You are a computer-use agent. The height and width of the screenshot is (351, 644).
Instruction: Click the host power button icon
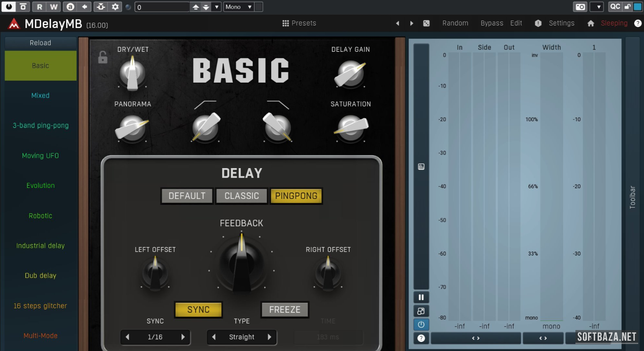[9, 7]
